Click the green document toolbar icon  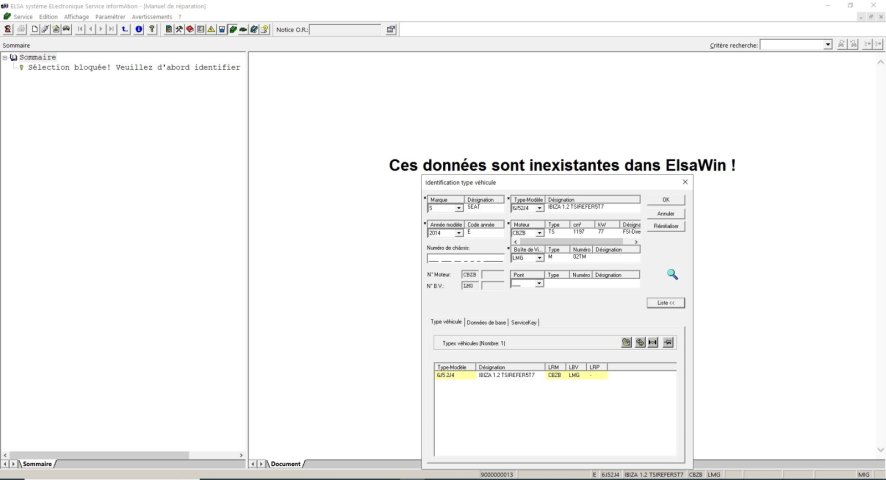168,29
